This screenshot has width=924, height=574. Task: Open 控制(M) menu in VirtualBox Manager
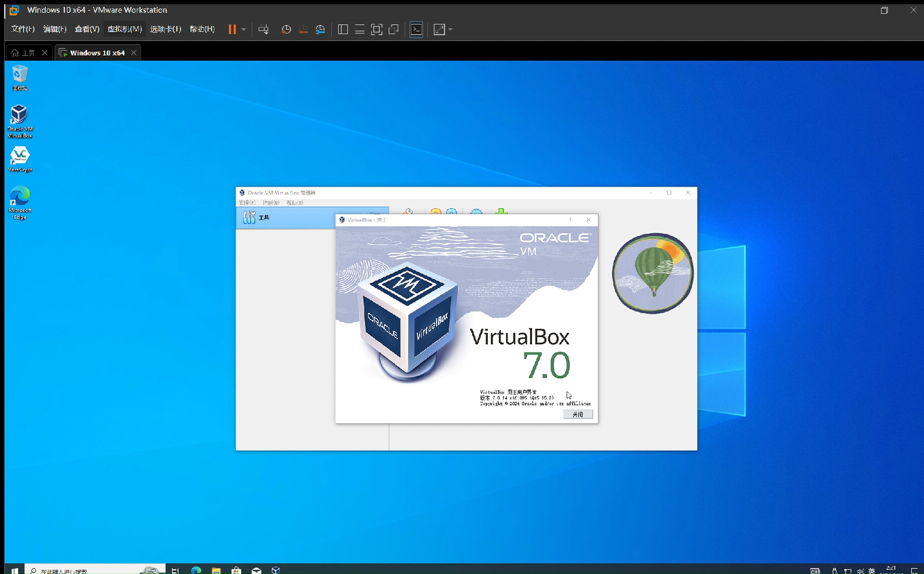[271, 202]
